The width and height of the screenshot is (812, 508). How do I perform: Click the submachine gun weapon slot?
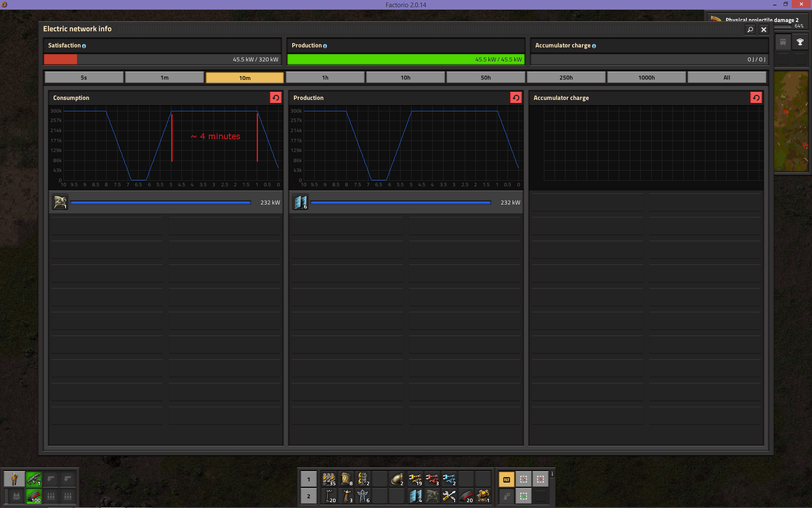pyautogui.click(x=34, y=479)
